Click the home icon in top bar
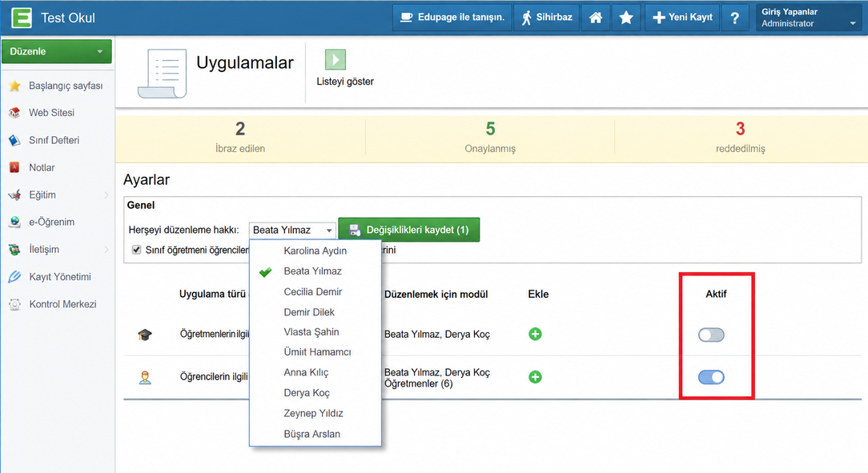Image resolution: width=868 pixels, height=473 pixels. 596,18
